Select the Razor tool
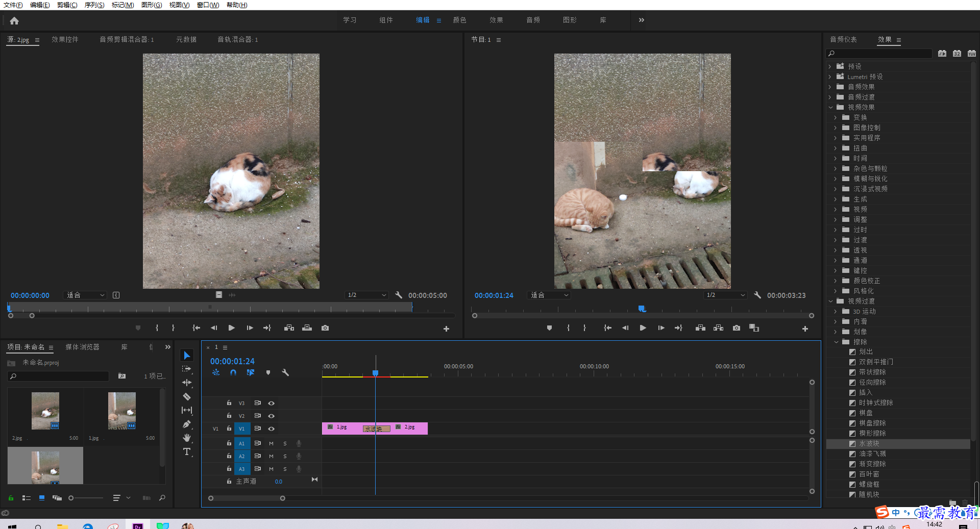This screenshot has height=529, width=980. (187, 396)
